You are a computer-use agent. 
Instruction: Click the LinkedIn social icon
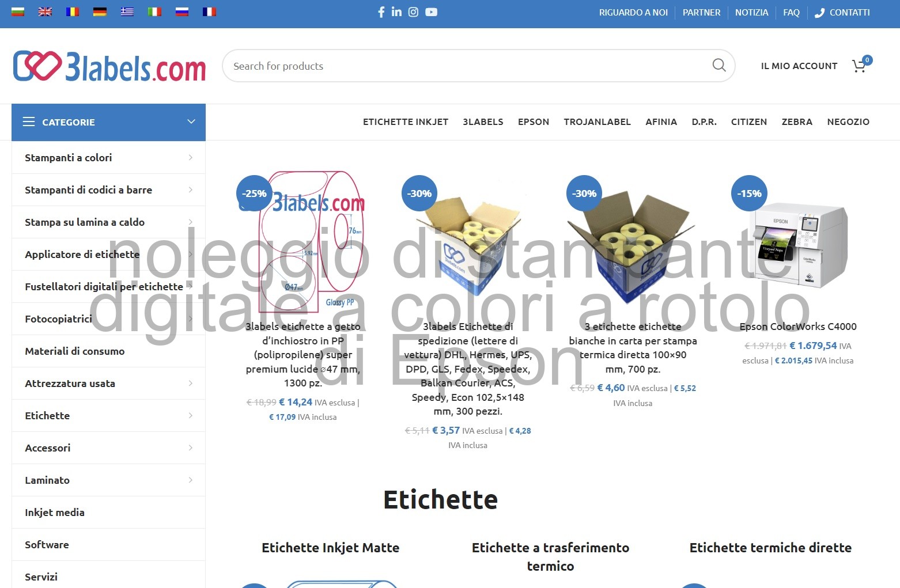397,12
